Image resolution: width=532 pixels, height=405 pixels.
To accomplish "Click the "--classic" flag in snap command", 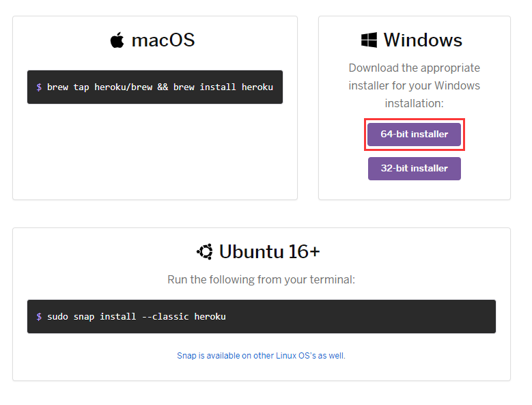I will (x=165, y=317).
